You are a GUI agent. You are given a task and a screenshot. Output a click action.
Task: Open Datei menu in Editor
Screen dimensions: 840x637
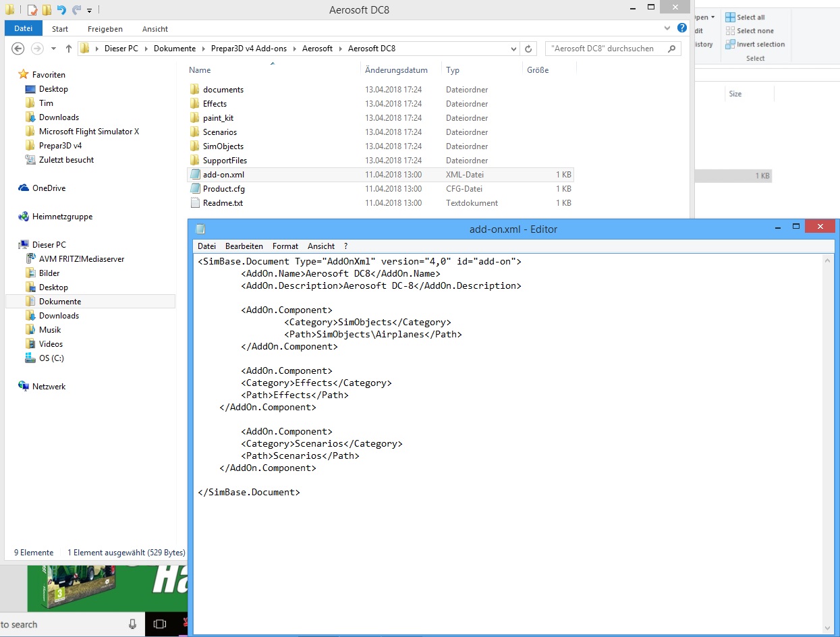point(207,246)
